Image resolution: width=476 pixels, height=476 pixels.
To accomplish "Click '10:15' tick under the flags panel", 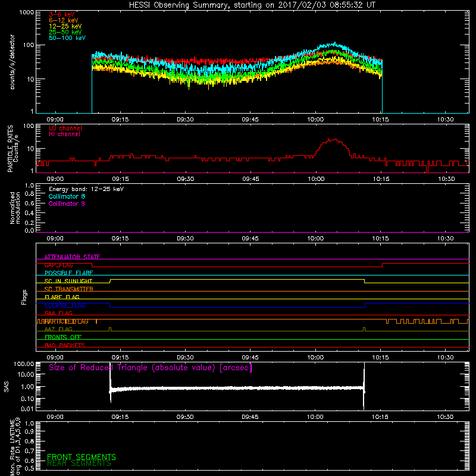I will point(380,358).
